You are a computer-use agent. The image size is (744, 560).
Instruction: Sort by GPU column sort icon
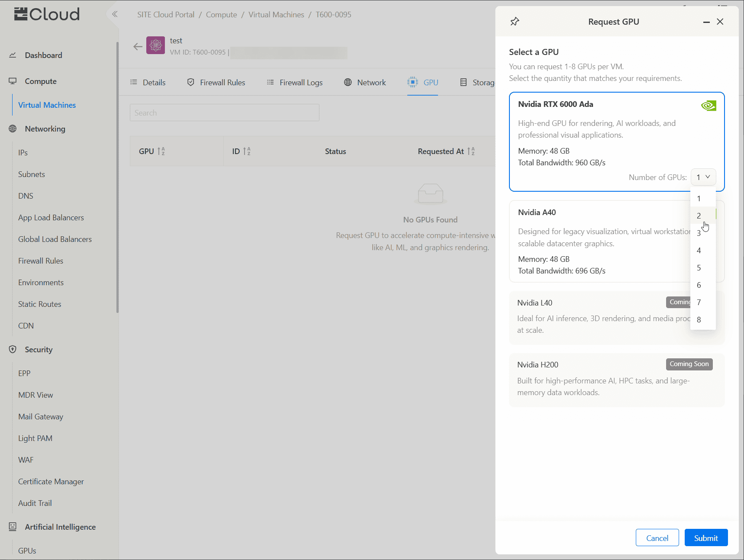pyautogui.click(x=161, y=151)
